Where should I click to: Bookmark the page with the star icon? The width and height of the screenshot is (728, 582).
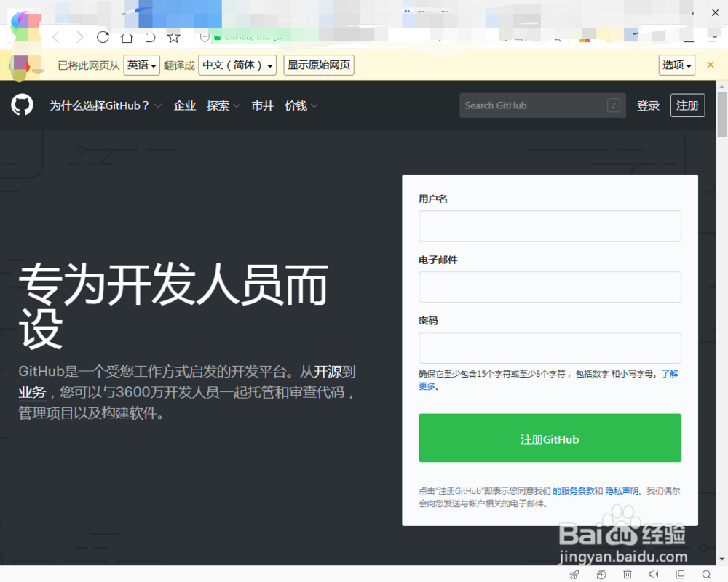pos(174,38)
